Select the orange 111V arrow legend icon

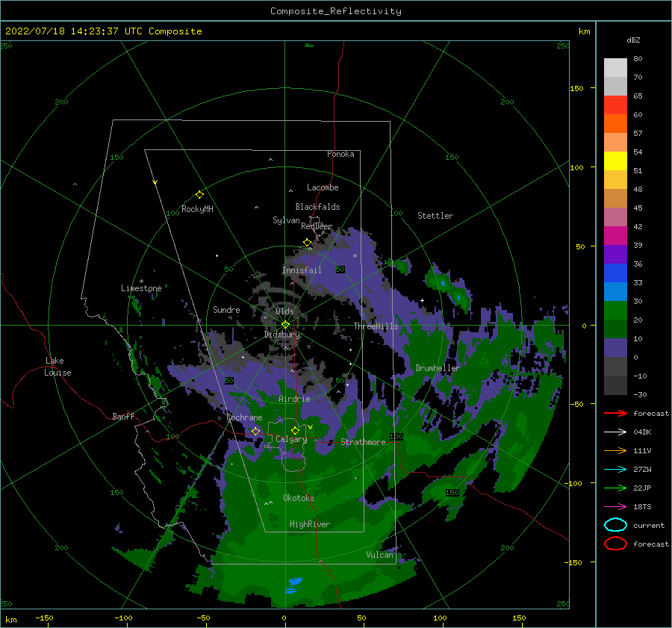click(x=615, y=450)
